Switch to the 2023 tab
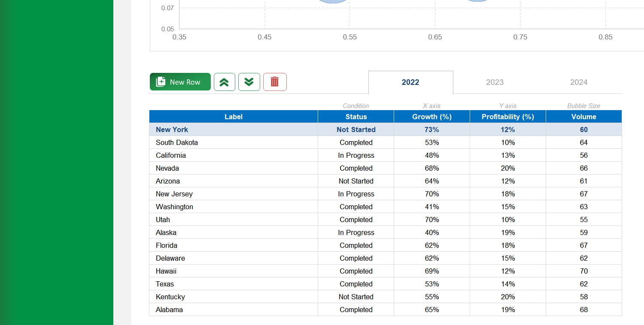644x325 pixels. (x=495, y=81)
